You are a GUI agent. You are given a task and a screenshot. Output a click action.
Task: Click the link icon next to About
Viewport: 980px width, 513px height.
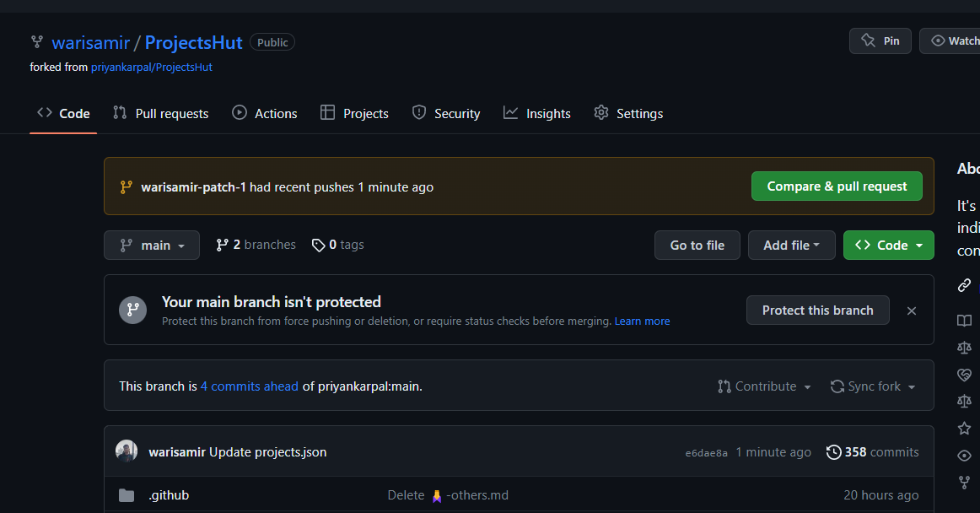pyautogui.click(x=964, y=285)
